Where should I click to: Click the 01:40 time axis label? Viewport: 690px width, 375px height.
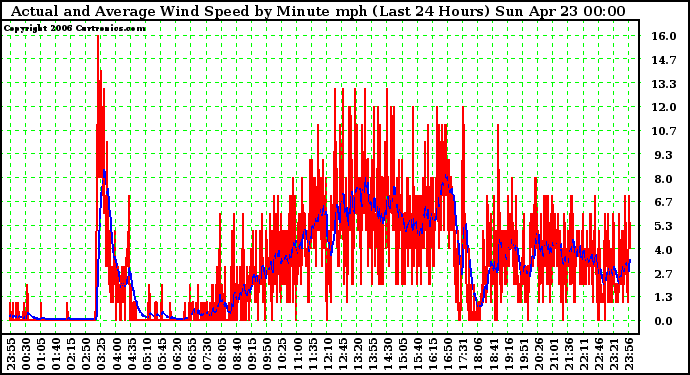[55, 354]
